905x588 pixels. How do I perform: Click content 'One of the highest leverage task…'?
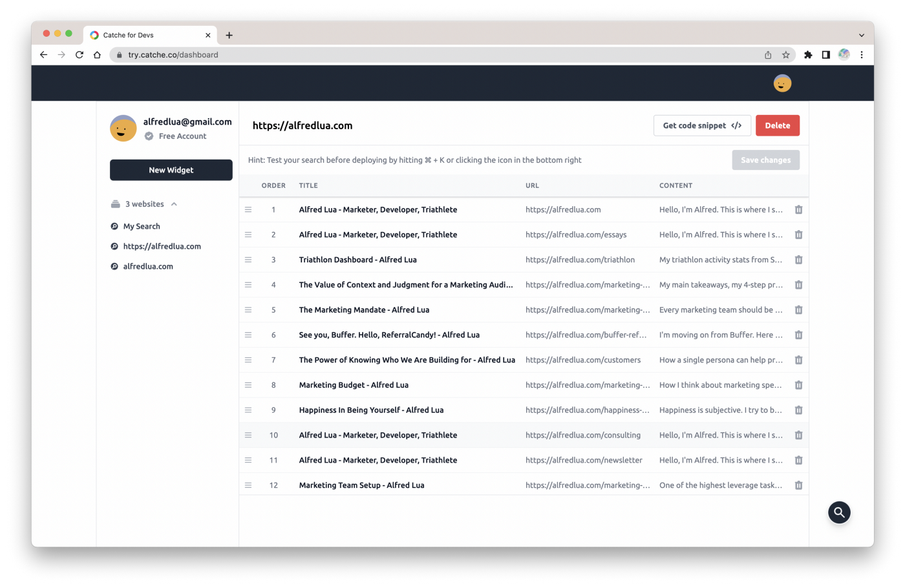(721, 485)
